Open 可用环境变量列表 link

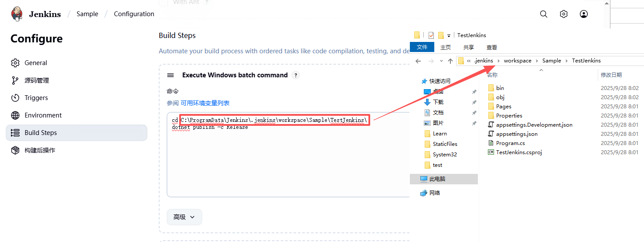pos(205,103)
